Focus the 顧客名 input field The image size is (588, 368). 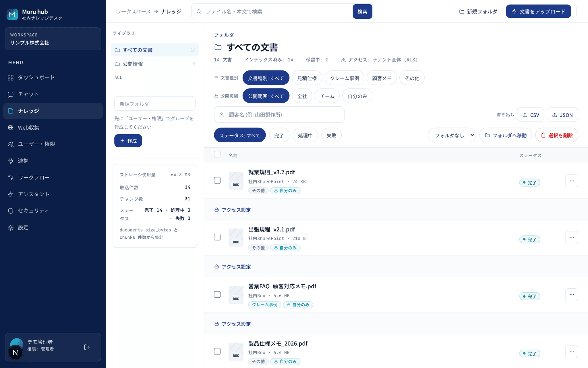tap(279, 115)
